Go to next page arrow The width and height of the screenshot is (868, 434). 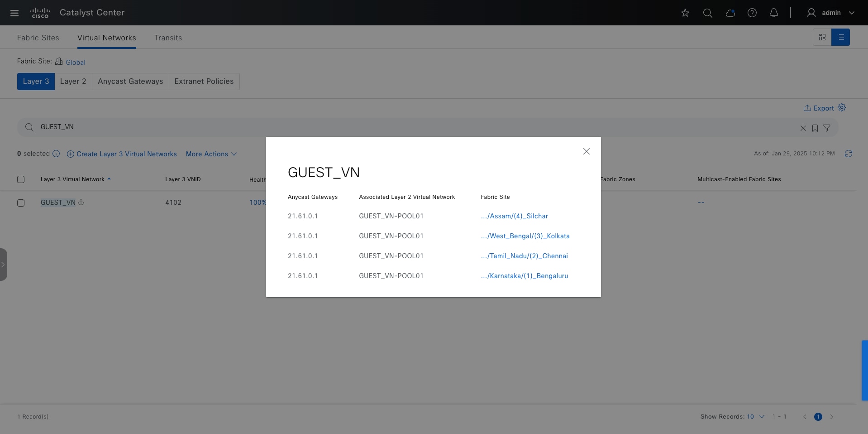pyautogui.click(x=832, y=417)
